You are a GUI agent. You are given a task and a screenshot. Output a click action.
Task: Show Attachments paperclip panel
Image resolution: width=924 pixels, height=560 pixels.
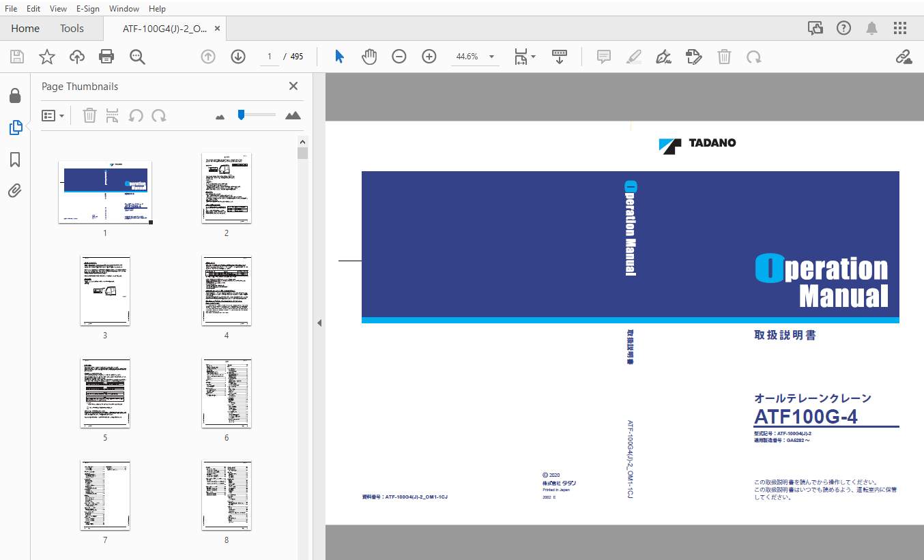point(15,190)
